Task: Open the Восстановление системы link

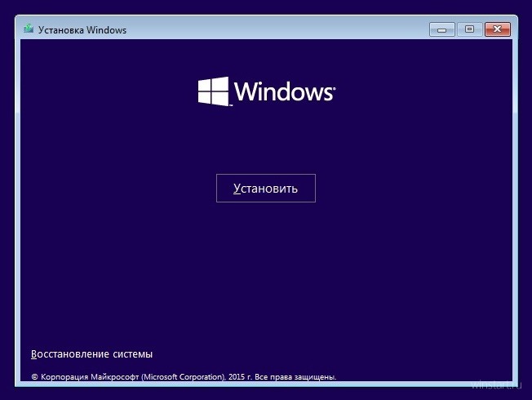Action: 91,354
